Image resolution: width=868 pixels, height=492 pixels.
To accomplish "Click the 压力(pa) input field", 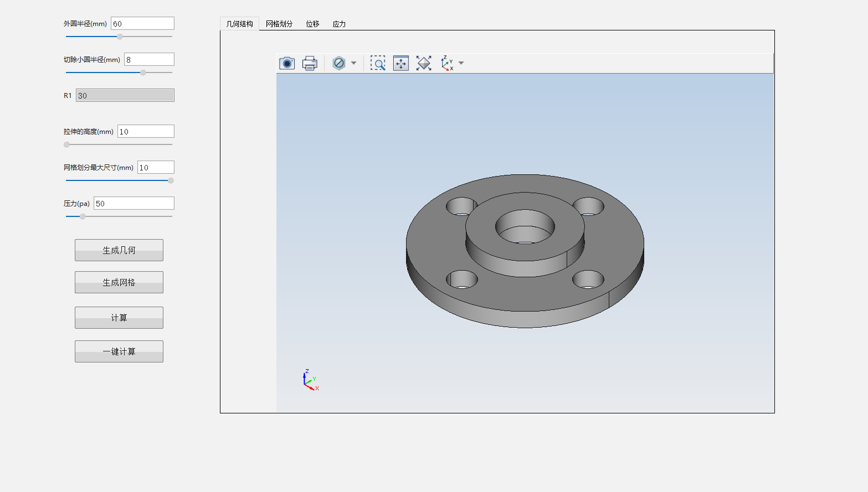I will [x=134, y=203].
